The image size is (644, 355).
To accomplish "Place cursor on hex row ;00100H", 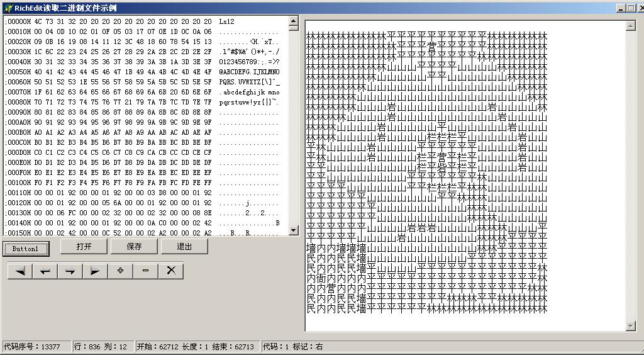I will [108, 183].
